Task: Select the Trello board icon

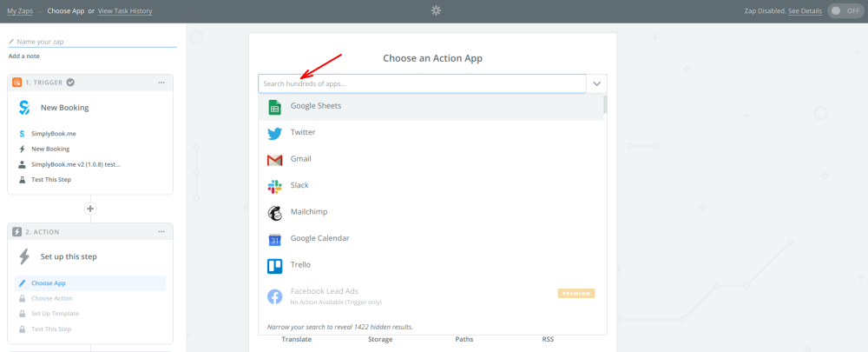Action: [274, 265]
